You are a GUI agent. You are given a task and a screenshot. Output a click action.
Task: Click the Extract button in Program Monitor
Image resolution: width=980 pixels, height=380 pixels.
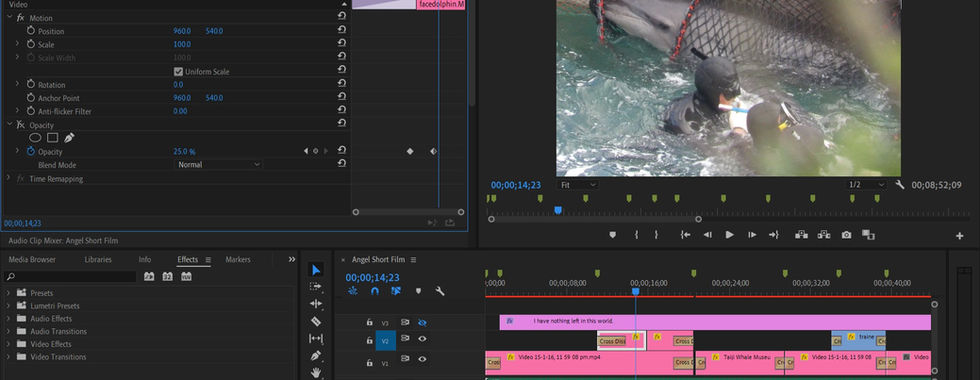pos(824,235)
